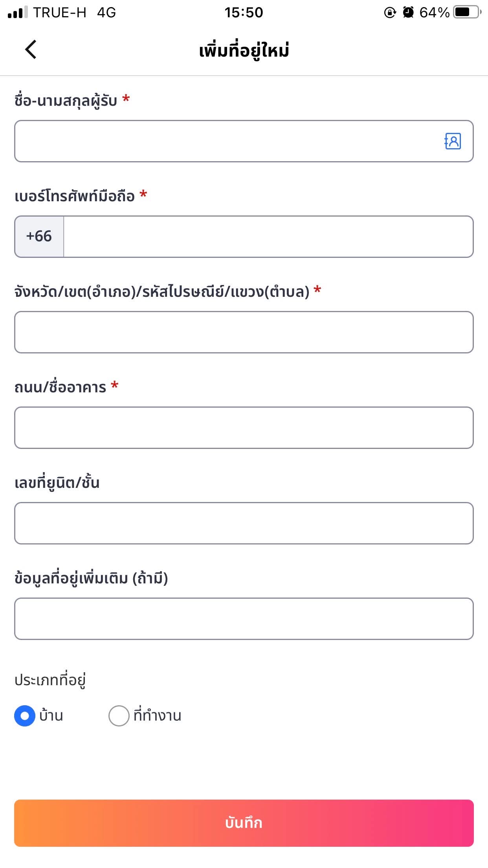
Task: Tap the battery icon in status bar
Action: (x=467, y=12)
